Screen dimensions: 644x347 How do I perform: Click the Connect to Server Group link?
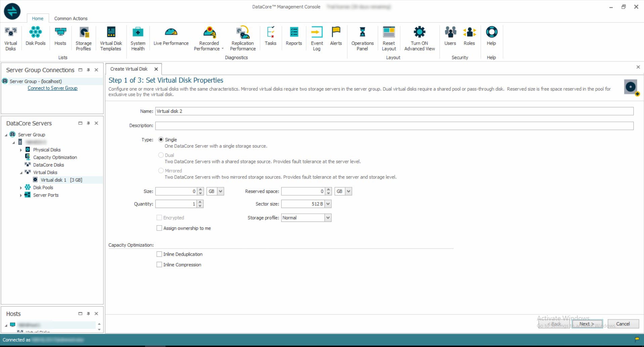52,88
